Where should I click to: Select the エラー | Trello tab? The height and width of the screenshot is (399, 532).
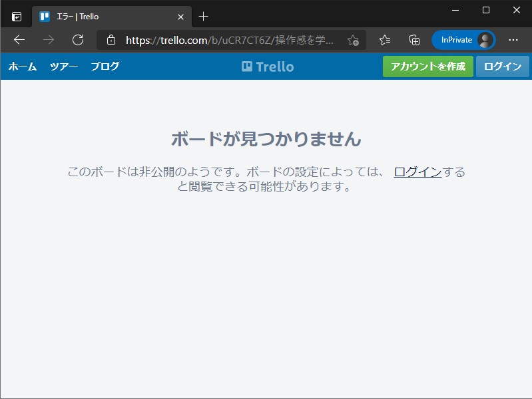pos(112,16)
